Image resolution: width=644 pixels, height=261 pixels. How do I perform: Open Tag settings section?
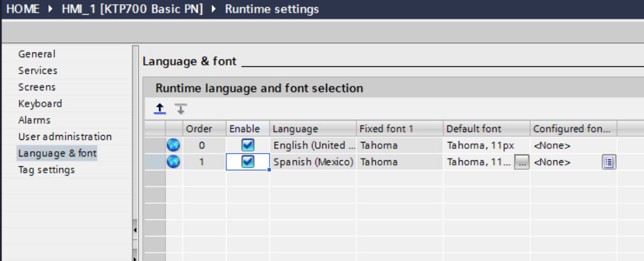(47, 170)
